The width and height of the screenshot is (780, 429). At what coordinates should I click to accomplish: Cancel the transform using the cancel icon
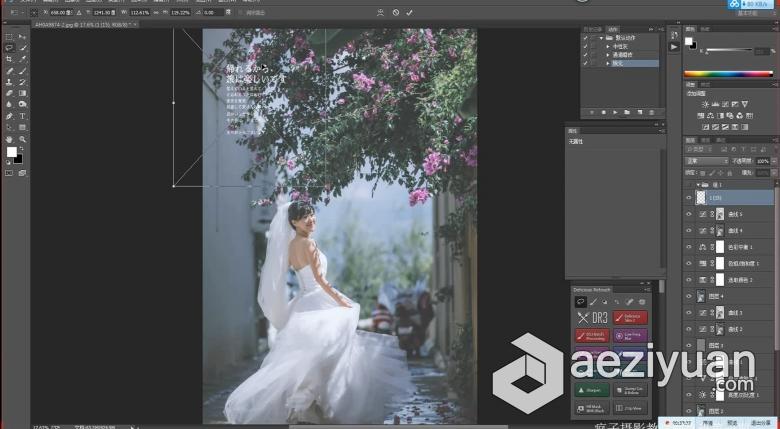(x=396, y=12)
